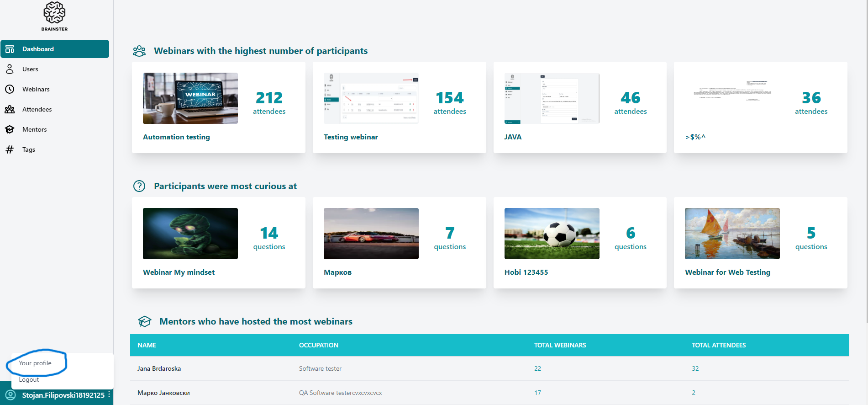The image size is (868, 405).
Task: Select Logout in the user menu
Action: pos(29,379)
